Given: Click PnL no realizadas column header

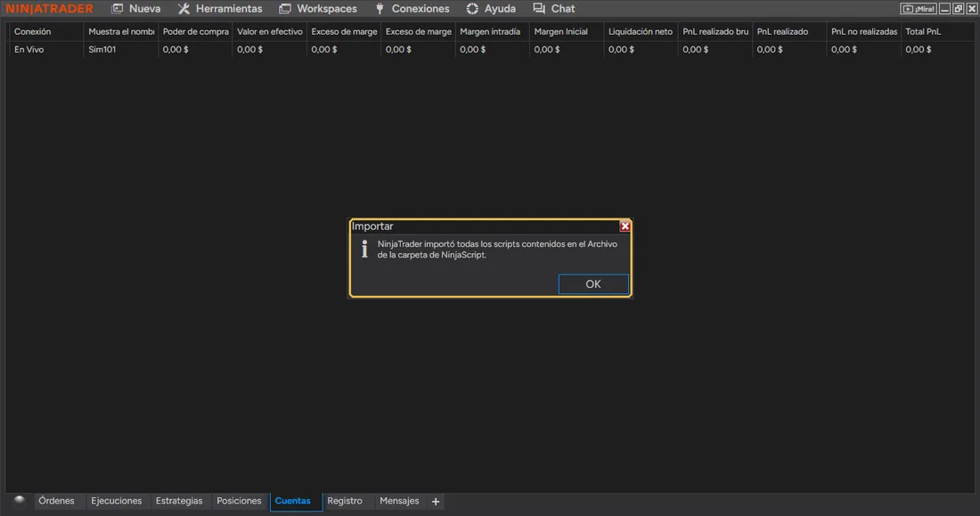Looking at the screenshot, I should click(864, 31).
